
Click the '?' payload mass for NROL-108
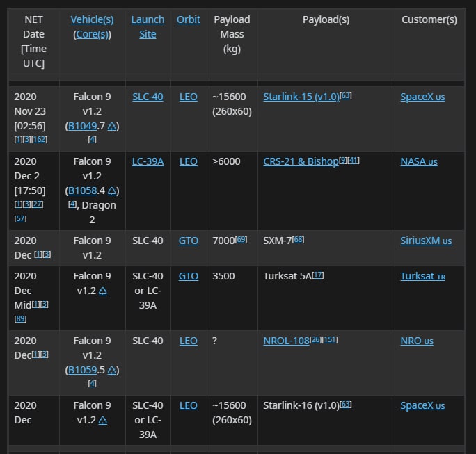coord(214,341)
